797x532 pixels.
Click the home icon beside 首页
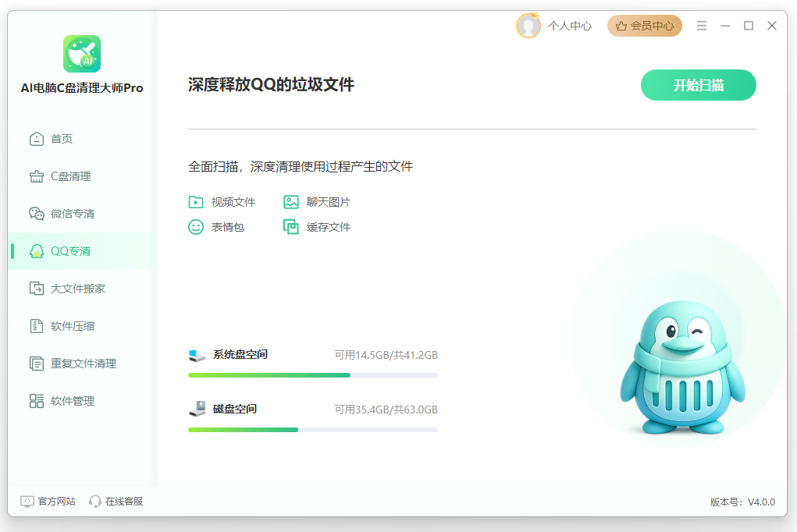(x=37, y=139)
